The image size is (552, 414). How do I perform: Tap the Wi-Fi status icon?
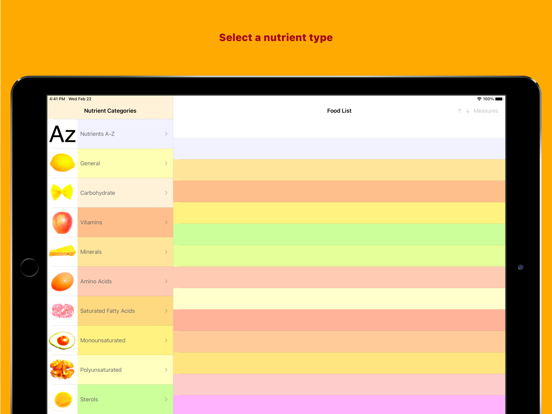479,99
